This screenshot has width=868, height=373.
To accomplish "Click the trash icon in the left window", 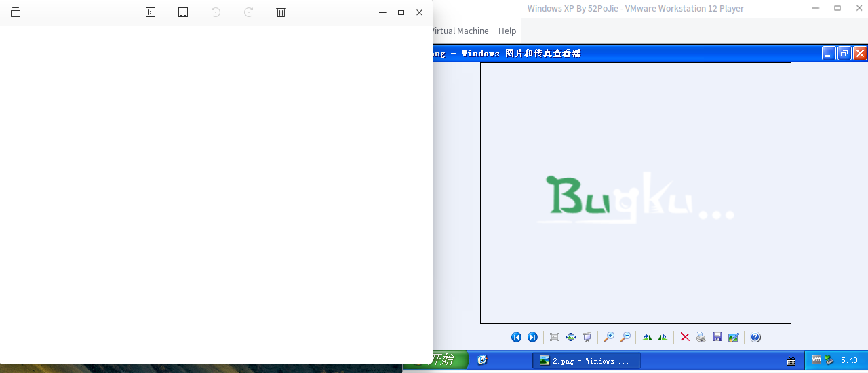I will tap(281, 12).
